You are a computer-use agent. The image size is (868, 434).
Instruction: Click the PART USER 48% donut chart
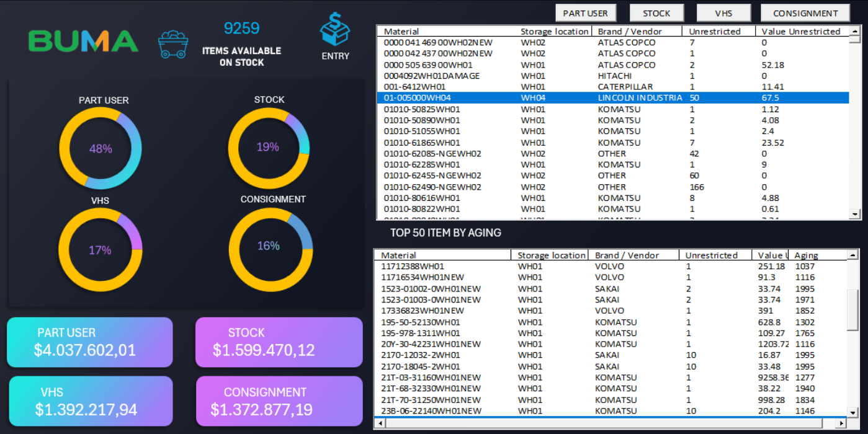(x=101, y=149)
